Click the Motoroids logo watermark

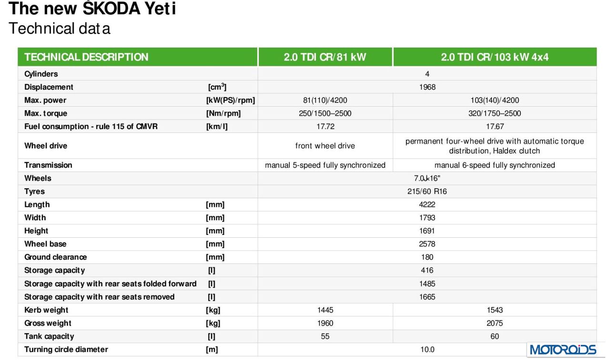point(562,349)
